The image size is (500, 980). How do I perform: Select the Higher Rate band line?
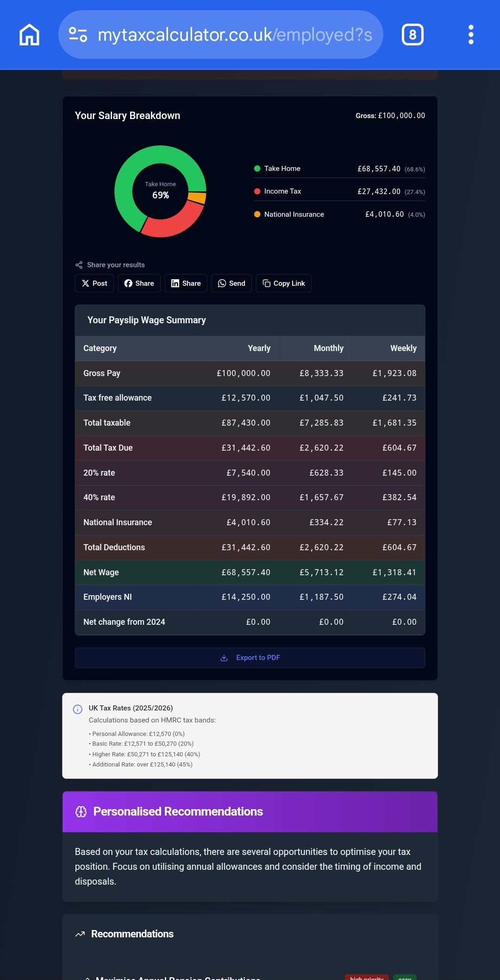tap(144, 754)
